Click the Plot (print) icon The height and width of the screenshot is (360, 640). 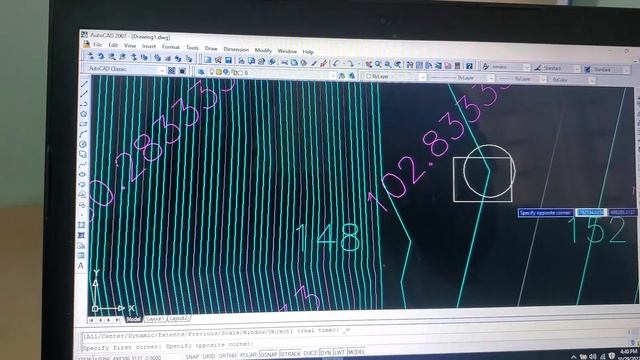[241, 61]
